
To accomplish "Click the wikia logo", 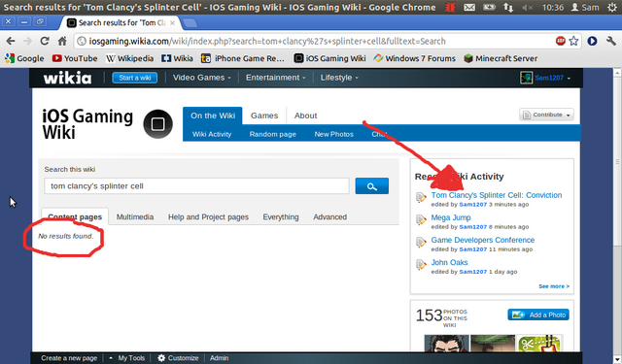I will (67, 78).
